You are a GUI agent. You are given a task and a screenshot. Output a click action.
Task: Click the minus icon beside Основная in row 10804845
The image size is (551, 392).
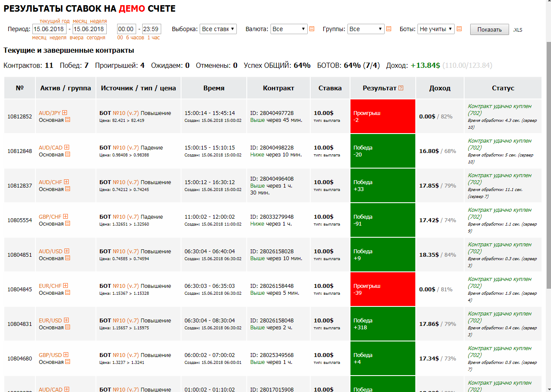pos(67,293)
